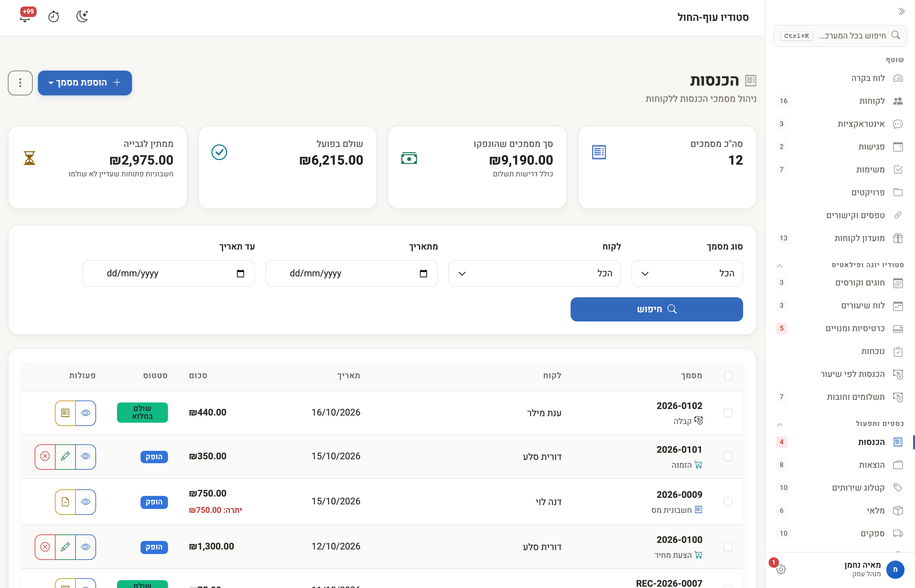
Task: Collapse the sidebar with double chevron icon
Action: pyautogui.click(x=901, y=11)
